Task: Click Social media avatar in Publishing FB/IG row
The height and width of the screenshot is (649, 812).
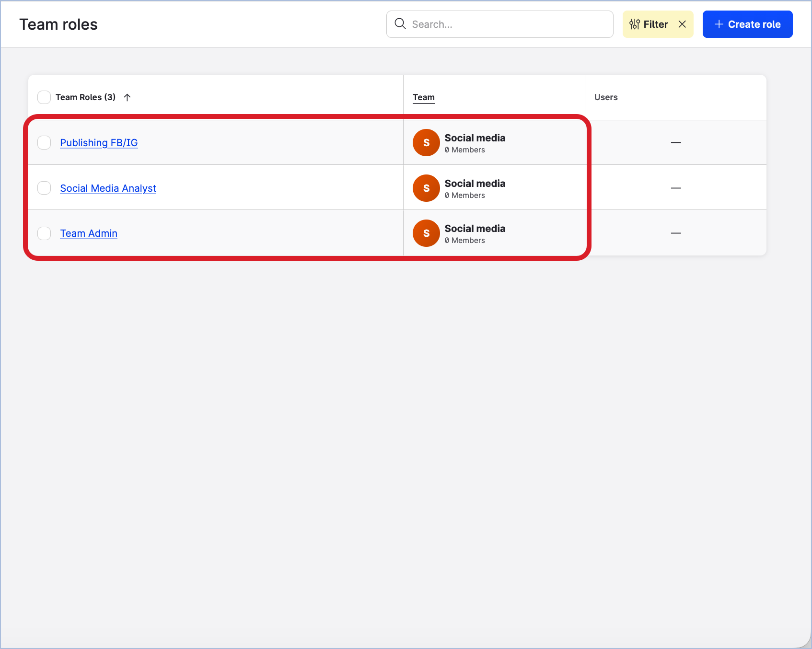Action: [426, 143]
